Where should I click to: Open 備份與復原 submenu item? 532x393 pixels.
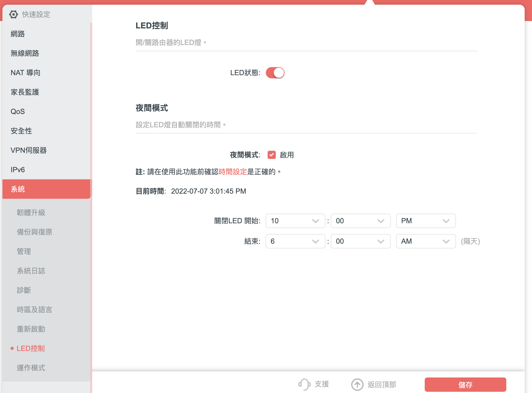point(34,232)
